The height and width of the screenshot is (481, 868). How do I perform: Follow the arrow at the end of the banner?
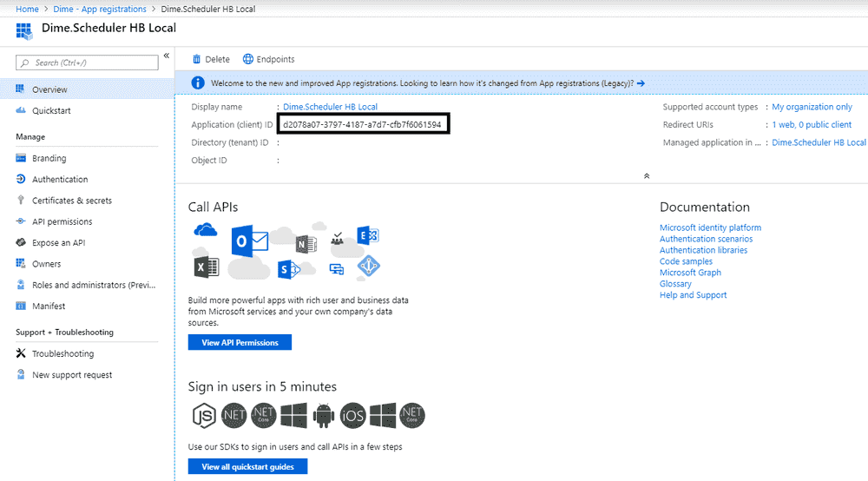tap(641, 83)
